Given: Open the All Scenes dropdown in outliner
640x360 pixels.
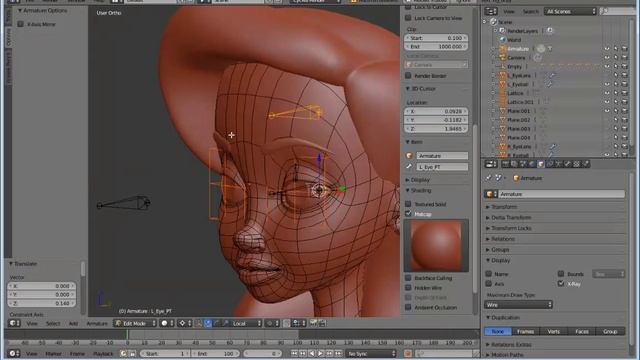Looking at the screenshot, I should click(570, 11).
